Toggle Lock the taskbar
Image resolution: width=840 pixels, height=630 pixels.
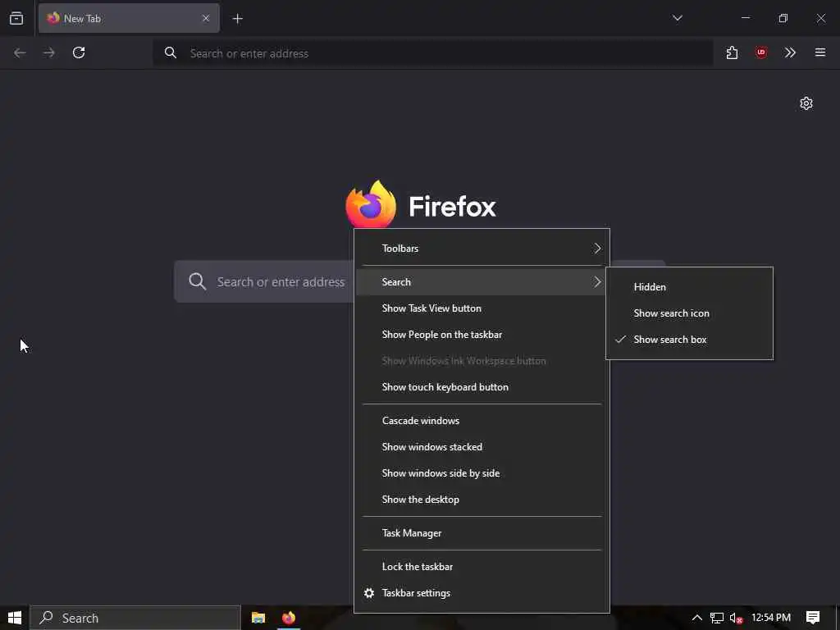482,567
